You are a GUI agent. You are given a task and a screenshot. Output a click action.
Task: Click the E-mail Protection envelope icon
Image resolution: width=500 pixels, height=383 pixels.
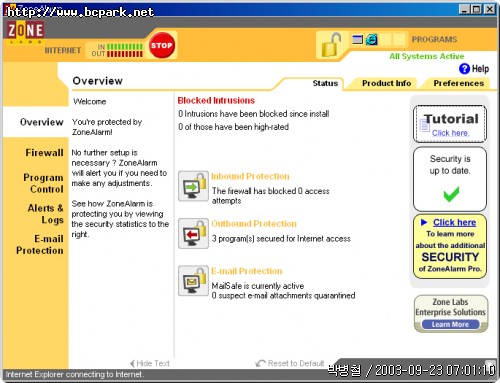click(x=193, y=281)
